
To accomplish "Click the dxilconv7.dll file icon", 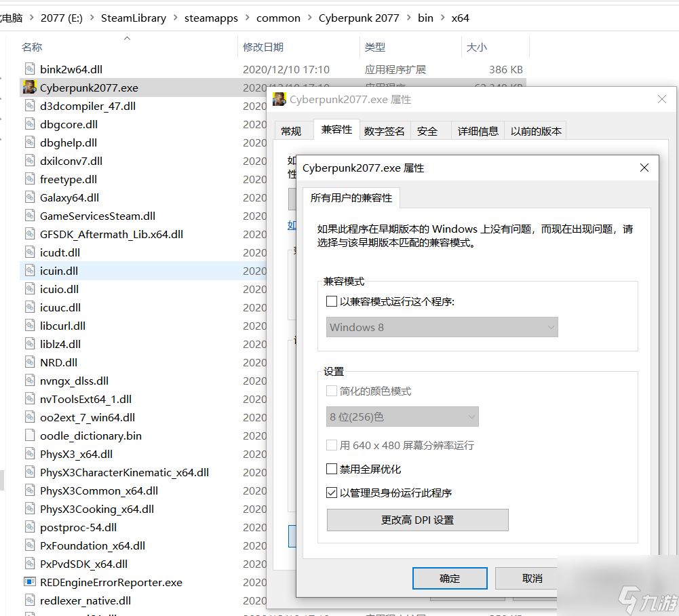I will (x=30, y=161).
